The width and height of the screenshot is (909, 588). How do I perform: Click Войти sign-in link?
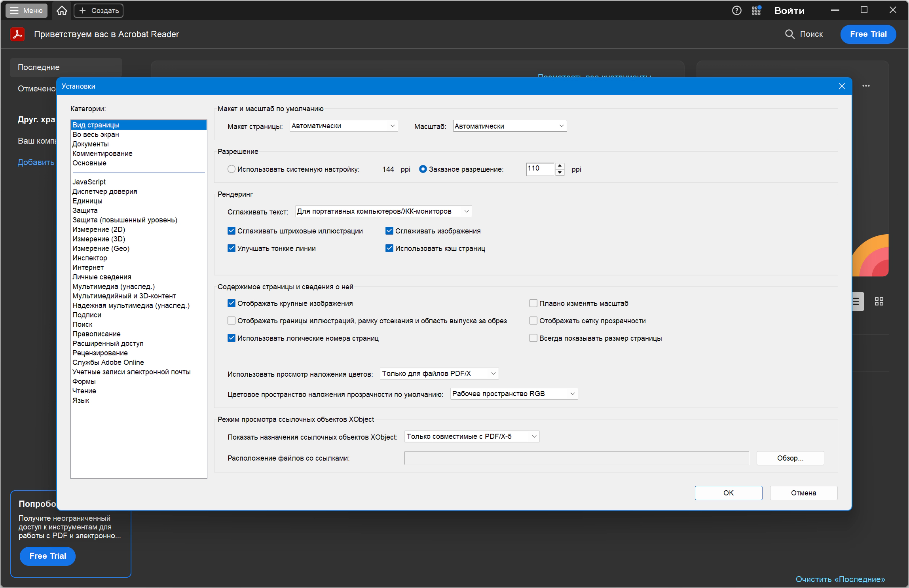click(x=789, y=11)
